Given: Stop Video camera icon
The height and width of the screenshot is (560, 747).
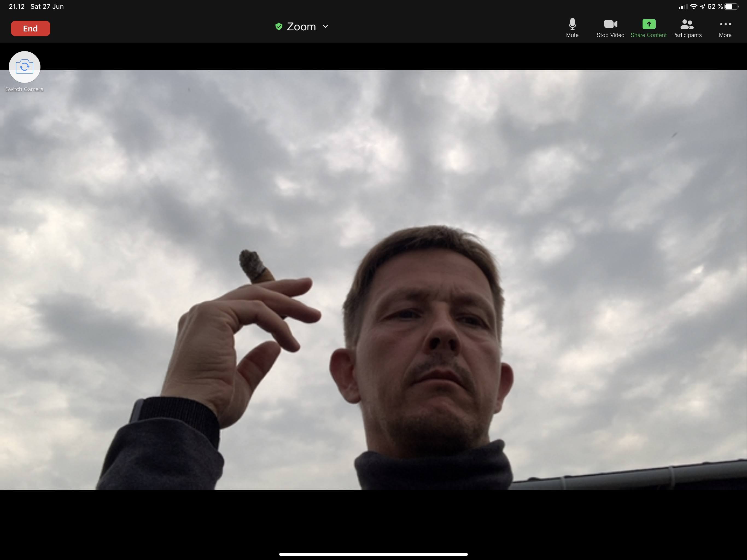Looking at the screenshot, I should [x=610, y=24].
